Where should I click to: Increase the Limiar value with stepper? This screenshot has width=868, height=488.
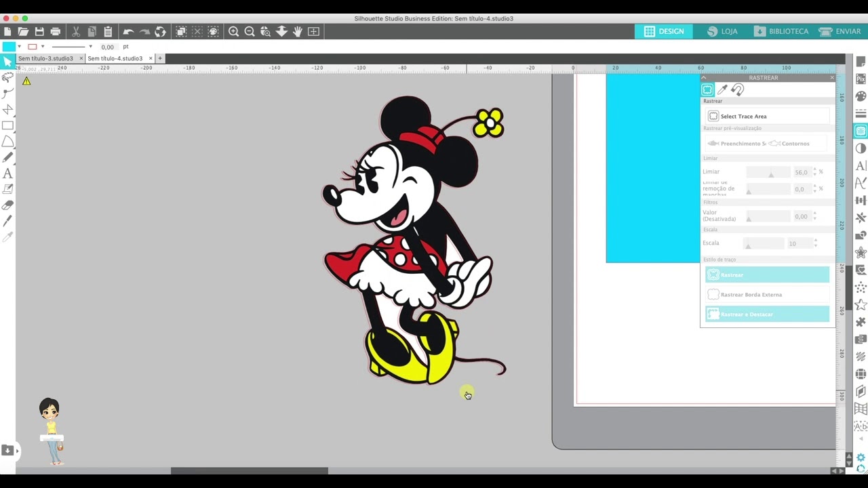click(x=815, y=169)
